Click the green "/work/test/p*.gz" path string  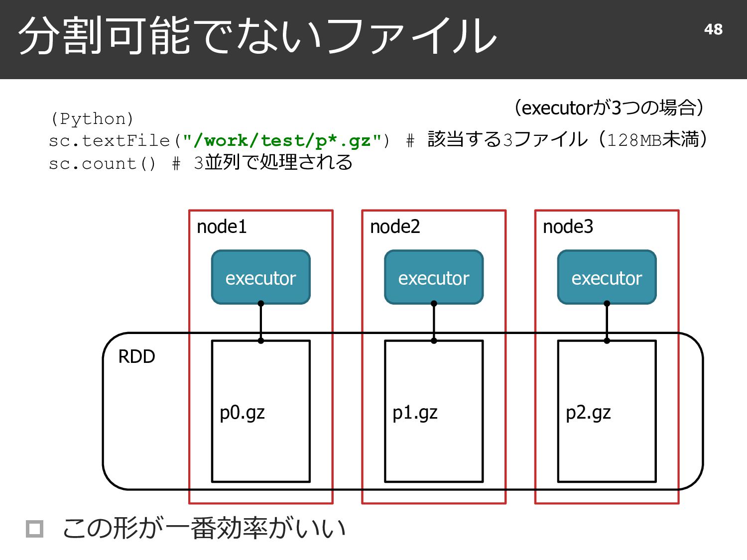pos(282,141)
